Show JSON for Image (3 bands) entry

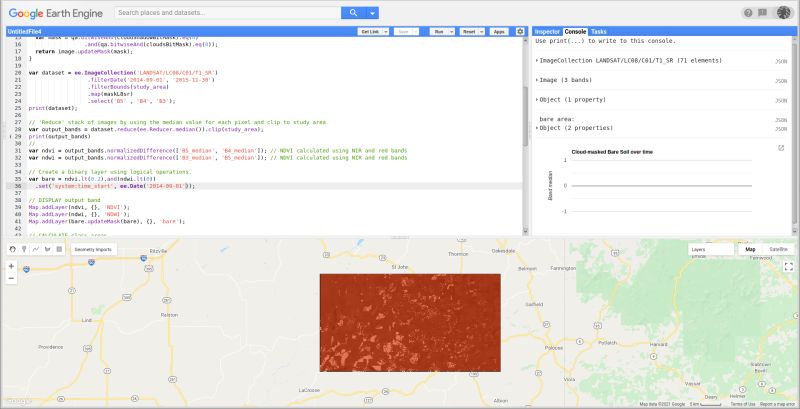coord(781,81)
